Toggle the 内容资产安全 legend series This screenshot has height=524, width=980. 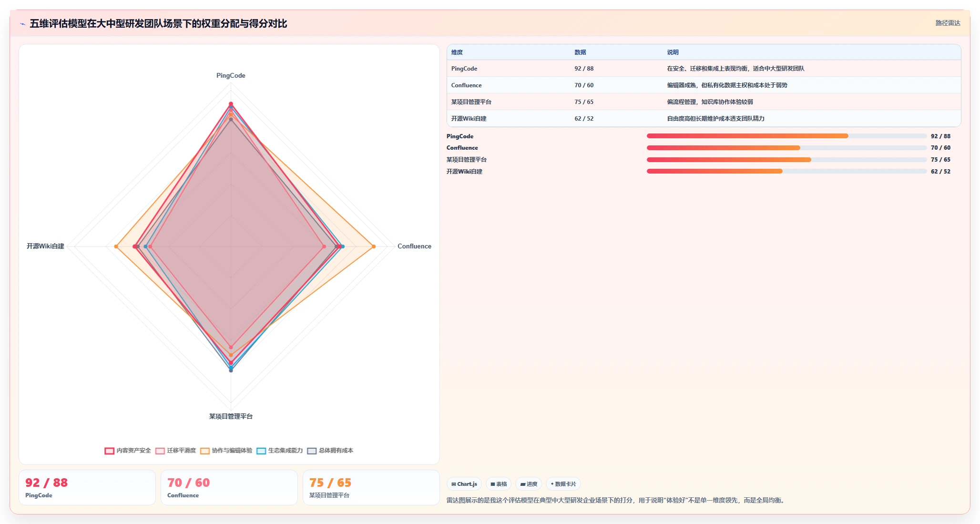[128, 451]
